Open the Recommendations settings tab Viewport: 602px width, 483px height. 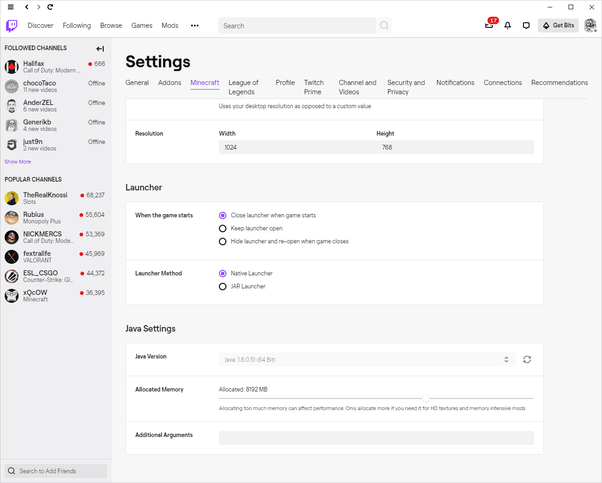click(559, 83)
